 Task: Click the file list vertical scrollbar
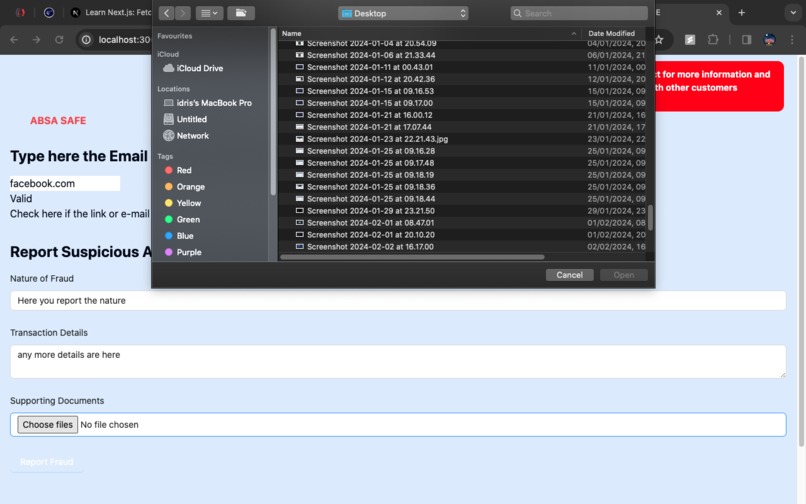tap(650, 218)
